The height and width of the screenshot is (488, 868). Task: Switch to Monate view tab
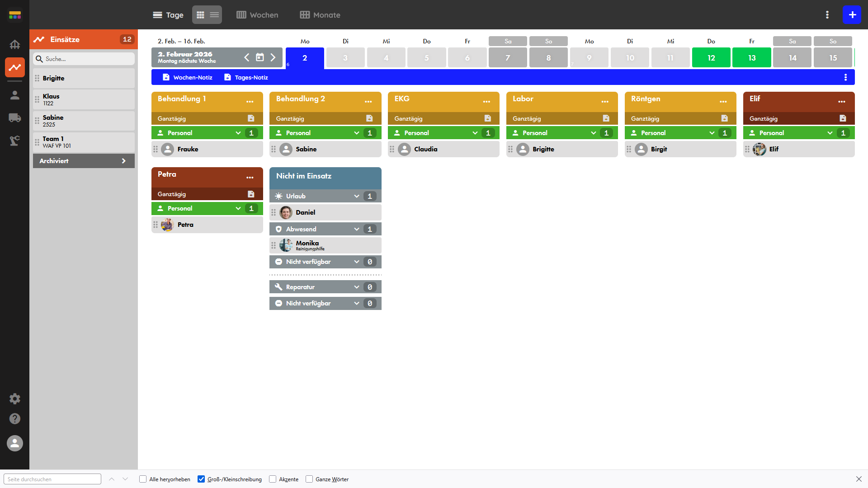[320, 15]
